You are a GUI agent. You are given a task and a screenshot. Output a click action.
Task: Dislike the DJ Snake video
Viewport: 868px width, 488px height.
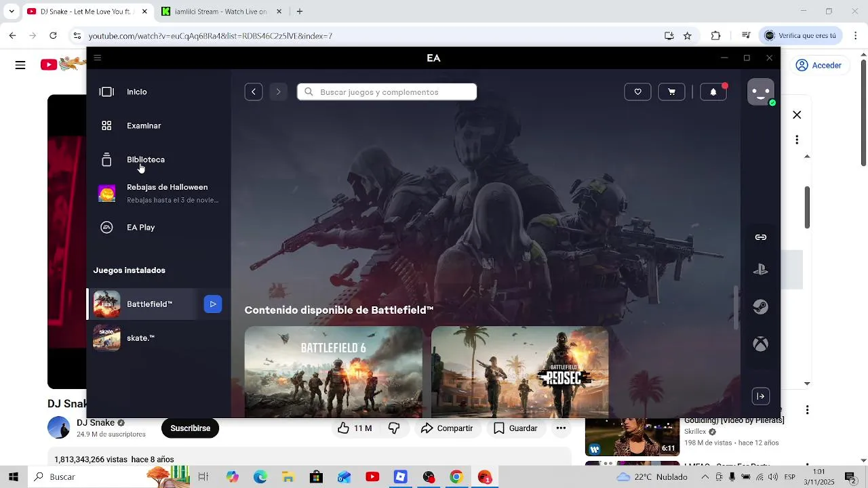[394, 428]
